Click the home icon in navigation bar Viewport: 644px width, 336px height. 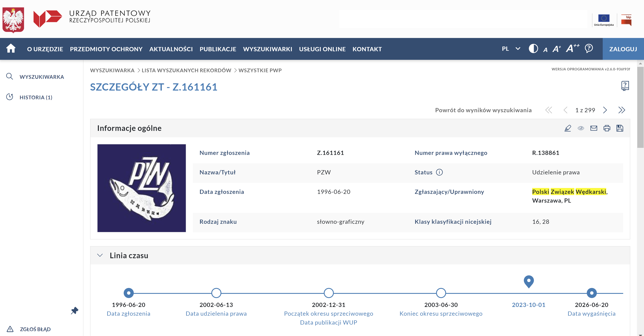[11, 49]
